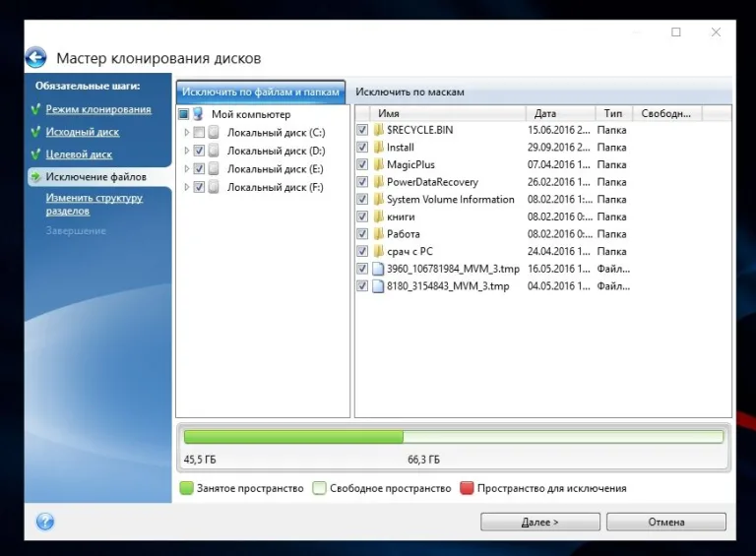
Task: Select the 3960_106781984_MVM_3.tmp file icon
Action: tap(378, 269)
